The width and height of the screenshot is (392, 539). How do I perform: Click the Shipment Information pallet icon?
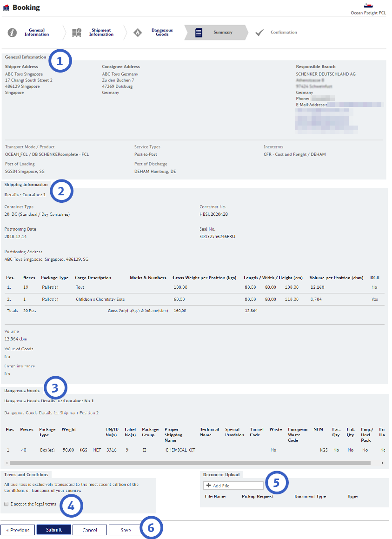tap(77, 32)
